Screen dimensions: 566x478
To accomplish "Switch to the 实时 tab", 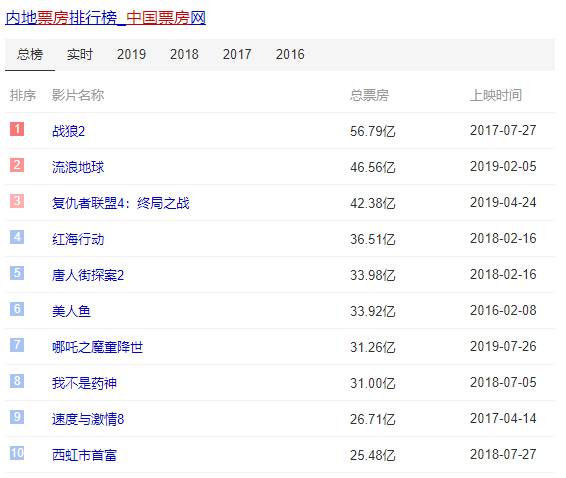I will click(x=80, y=55).
